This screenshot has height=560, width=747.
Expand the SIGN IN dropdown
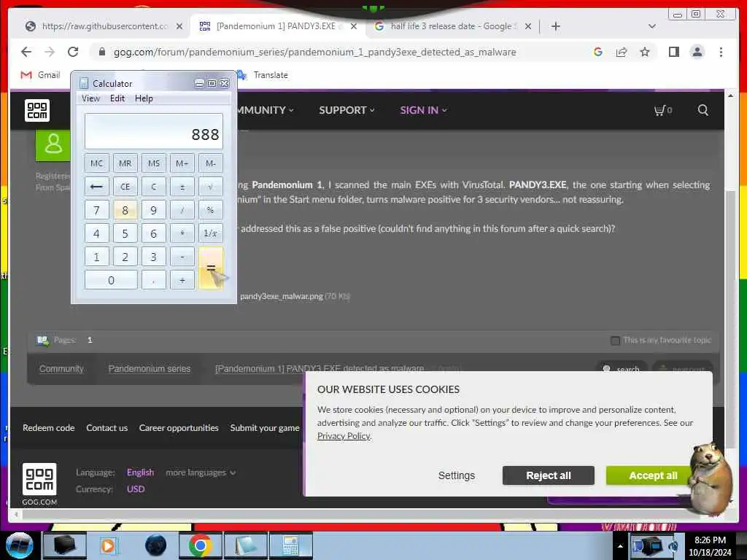423,111
